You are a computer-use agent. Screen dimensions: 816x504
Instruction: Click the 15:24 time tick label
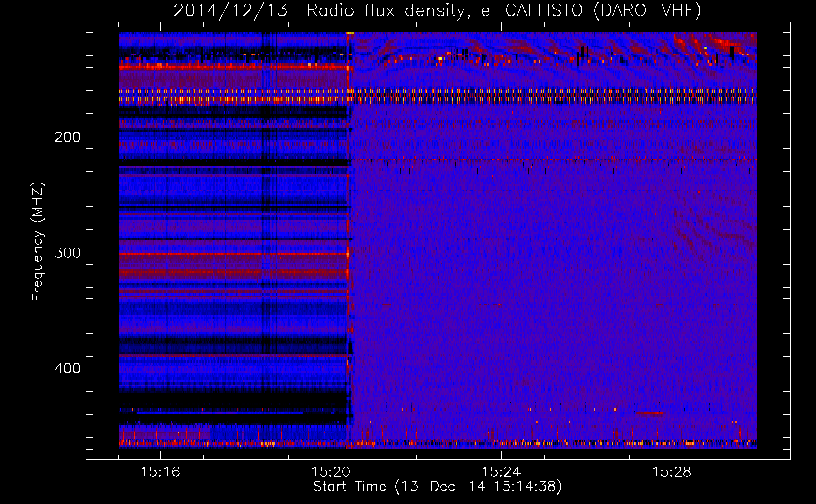tap(501, 472)
